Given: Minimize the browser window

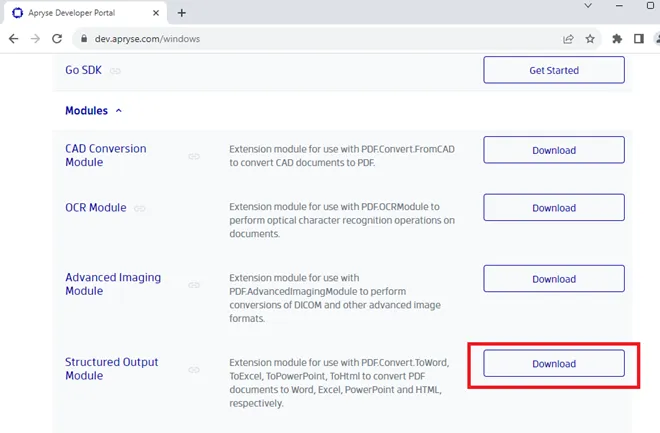Looking at the screenshot, I should (x=619, y=6).
